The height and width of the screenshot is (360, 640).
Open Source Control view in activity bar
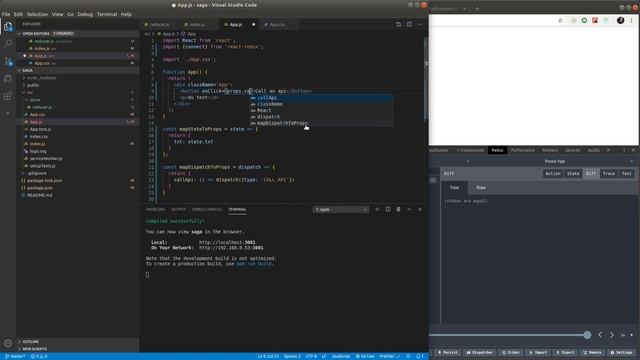pyautogui.click(x=8, y=62)
